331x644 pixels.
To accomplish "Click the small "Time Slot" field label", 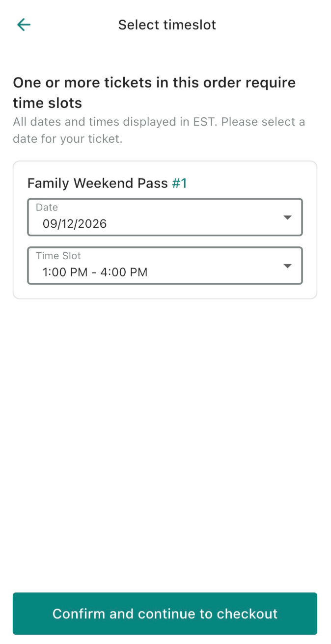I will 58,256.
